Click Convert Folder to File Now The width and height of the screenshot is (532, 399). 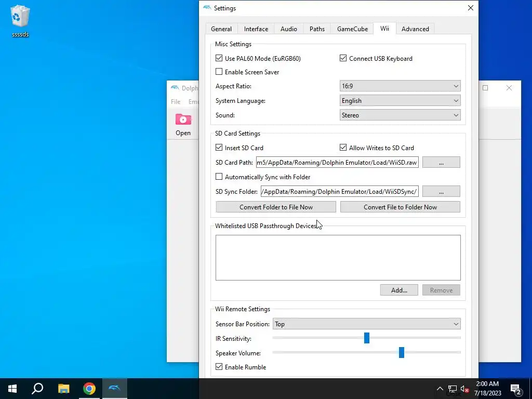click(x=276, y=207)
